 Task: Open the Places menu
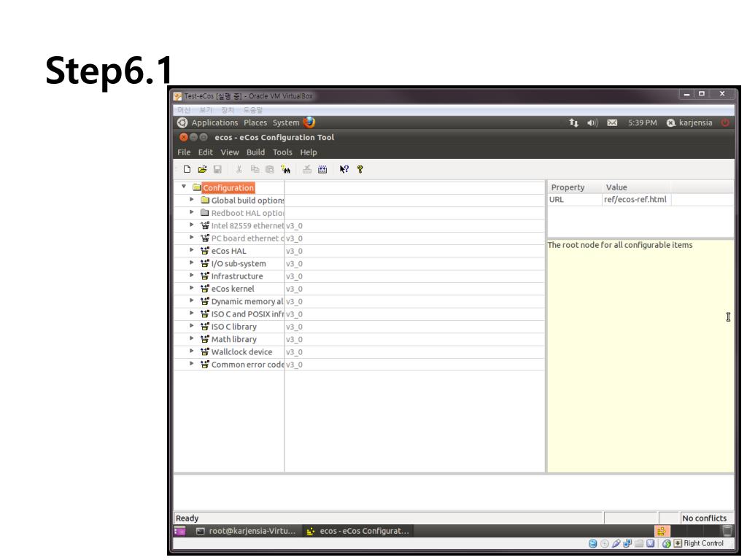pyautogui.click(x=255, y=122)
